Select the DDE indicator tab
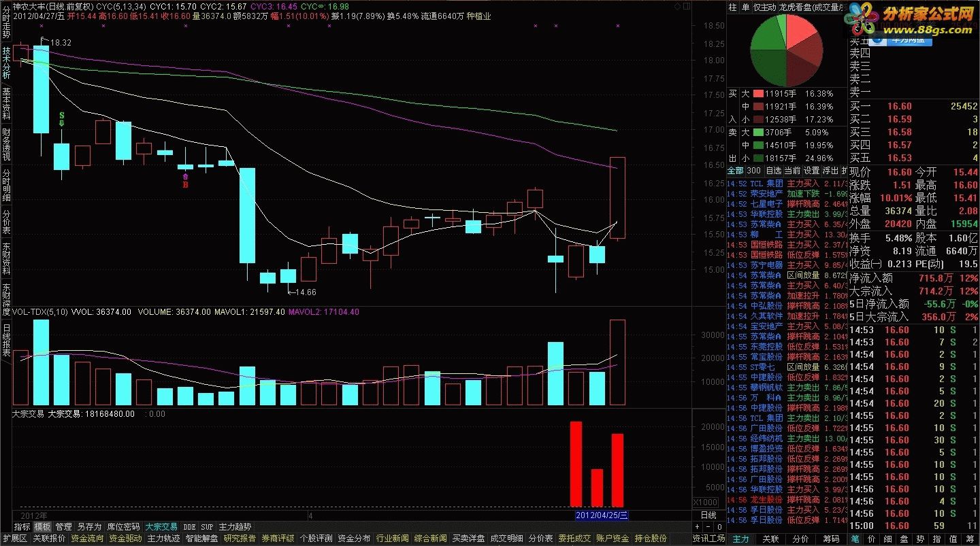The width and height of the screenshot is (980, 546). pyautogui.click(x=189, y=526)
